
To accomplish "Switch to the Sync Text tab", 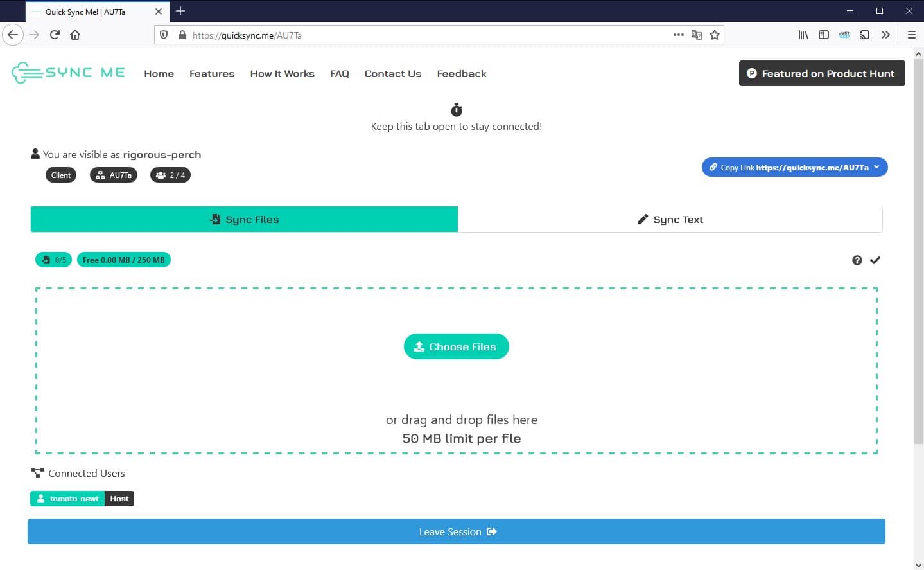I will pos(670,219).
